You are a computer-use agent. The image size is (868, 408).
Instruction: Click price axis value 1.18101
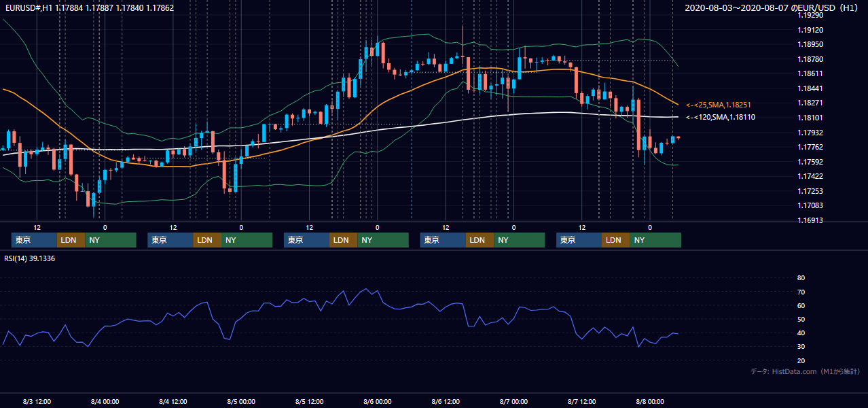click(x=810, y=118)
